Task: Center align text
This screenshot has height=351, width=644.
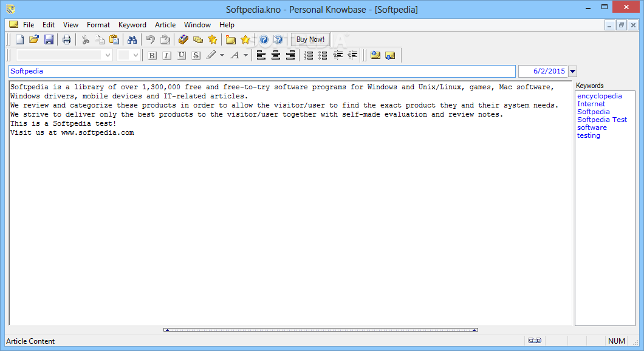Action: 276,55
